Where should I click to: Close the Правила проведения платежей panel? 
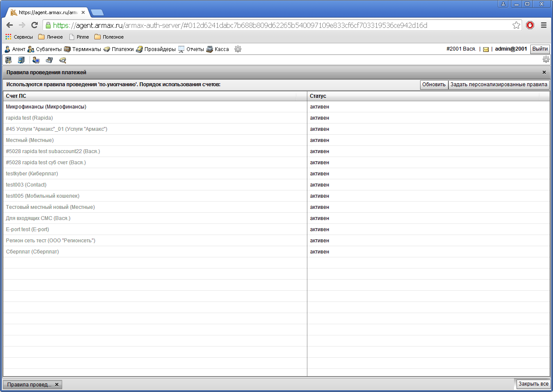(544, 72)
